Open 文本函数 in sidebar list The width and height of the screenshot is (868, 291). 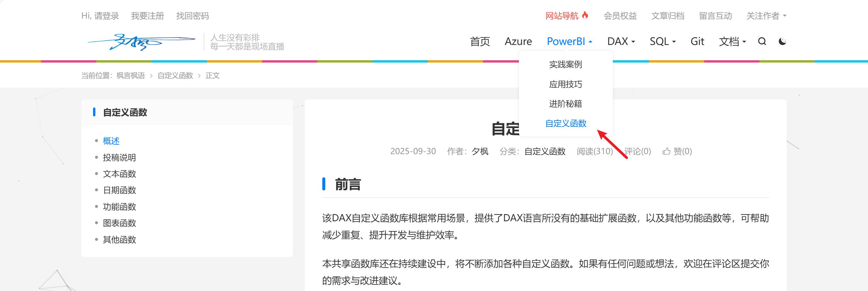(x=119, y=174)
